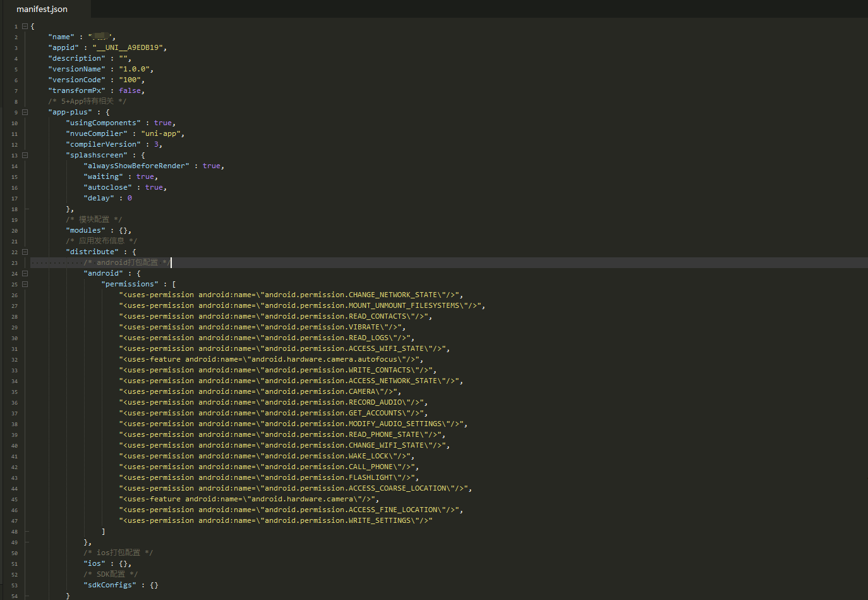868x600 pixels.
Task: Click the "uni-app" value
Action: coord(160,133)
